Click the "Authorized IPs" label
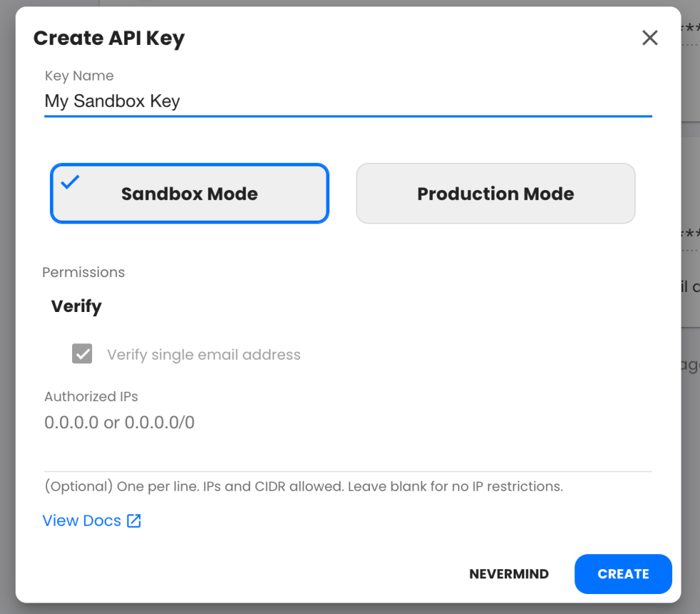This screenshot has height=614, width=700. [91, 396]
